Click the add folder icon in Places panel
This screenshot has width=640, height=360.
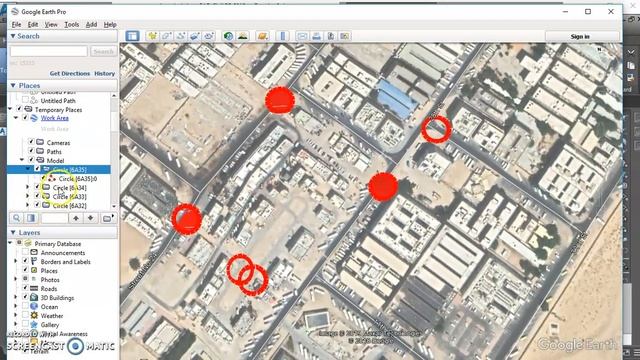tap(107, 218)
